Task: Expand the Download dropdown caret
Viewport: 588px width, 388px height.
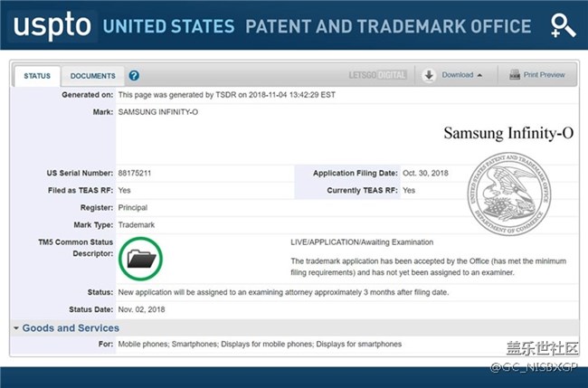Action: click(x=479, y=75)
